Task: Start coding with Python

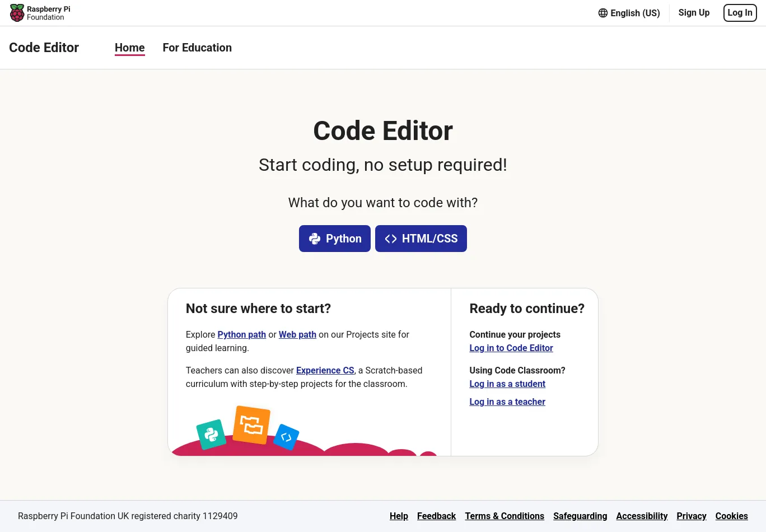Action: (335, 239)
